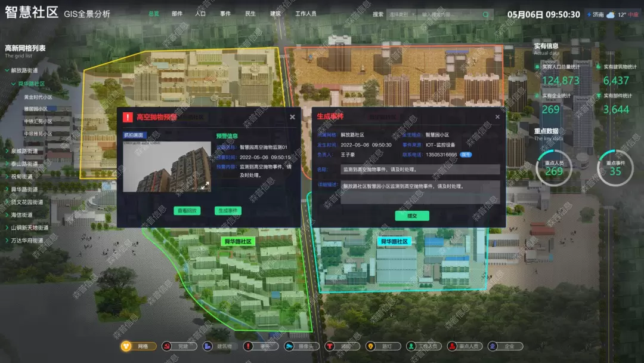Click the 摄像头 camera layer icon
This screenshot has height=363, width=644.
click(289, 346)
